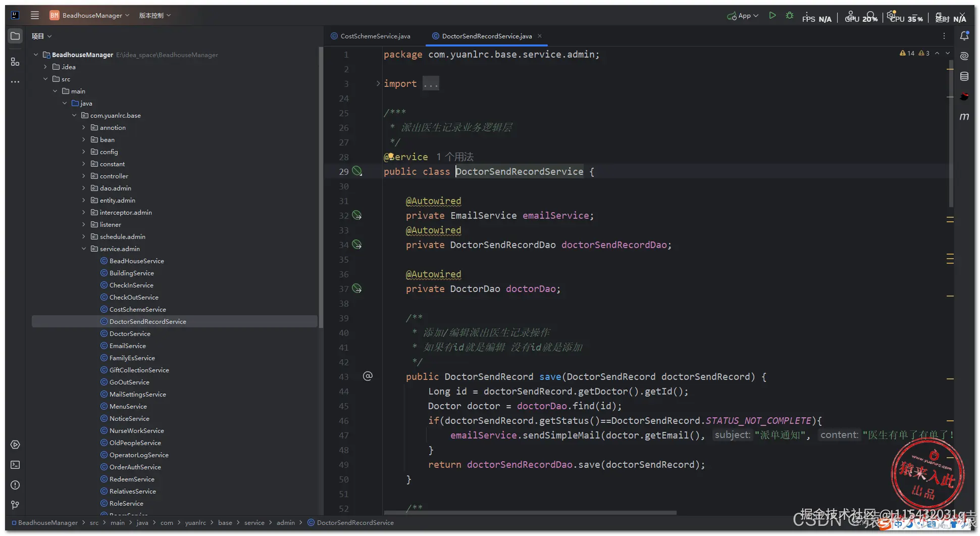Expand the .idea folder
Image resolution: width=980 pixels, height=536 pixels.
[x=45, y=67]
